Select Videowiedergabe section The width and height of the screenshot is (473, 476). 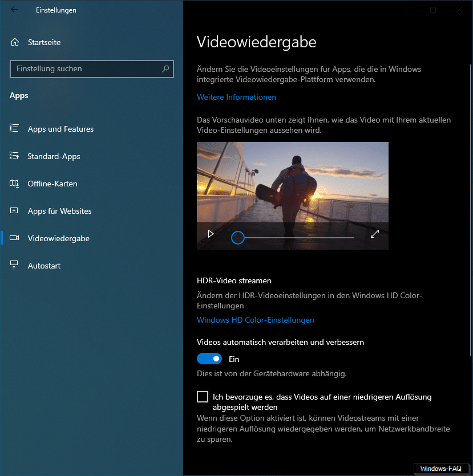tap(91, 238)
